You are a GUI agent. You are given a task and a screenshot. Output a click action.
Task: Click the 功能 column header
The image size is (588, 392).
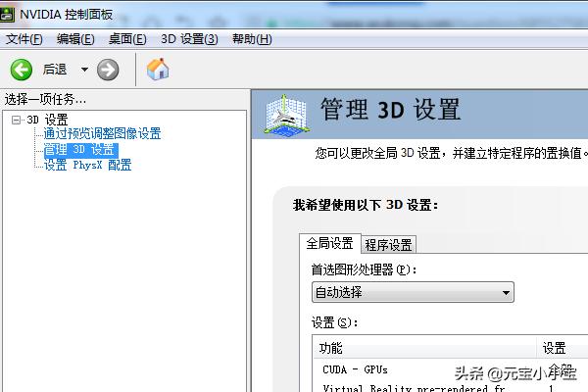[424, 348]
